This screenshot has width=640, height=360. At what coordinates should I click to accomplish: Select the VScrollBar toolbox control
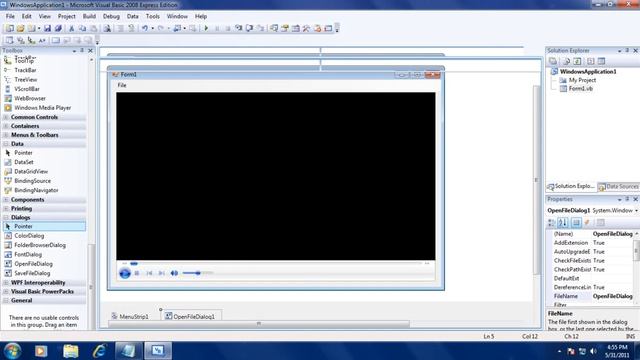pyautogui.click(x=27, y=89)
